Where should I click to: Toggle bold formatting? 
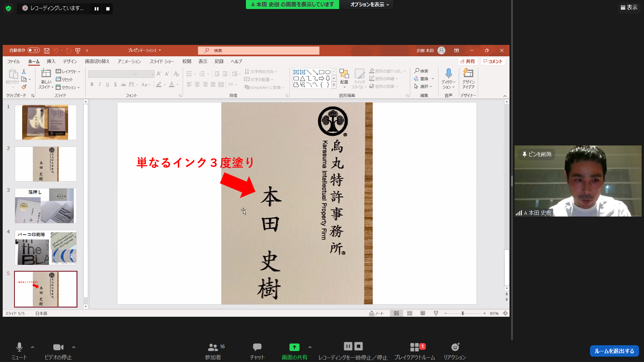(x=92, y=84)
